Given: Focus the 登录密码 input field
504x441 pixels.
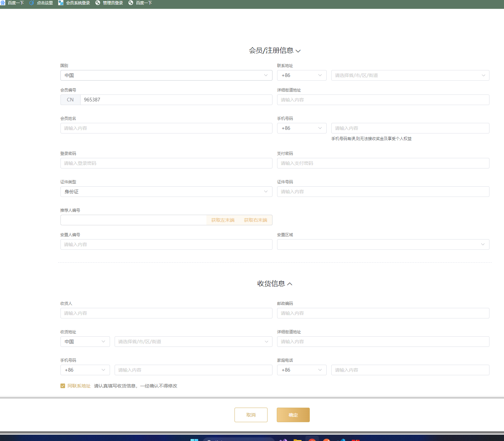Looking at the screenshot, I should point(166,163).
